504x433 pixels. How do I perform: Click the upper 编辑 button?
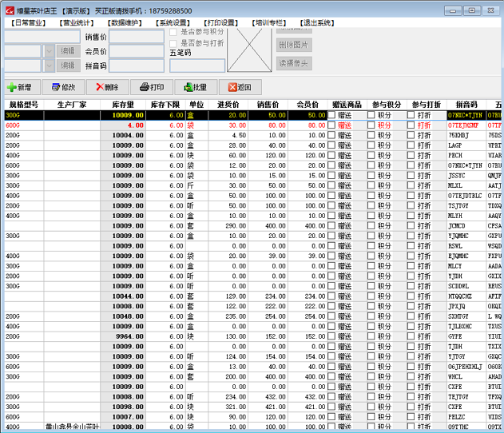coord(68,51)
